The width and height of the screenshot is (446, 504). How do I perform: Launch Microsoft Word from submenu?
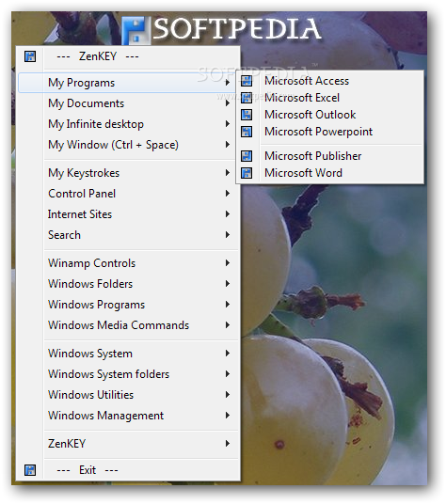coord(330,173)
